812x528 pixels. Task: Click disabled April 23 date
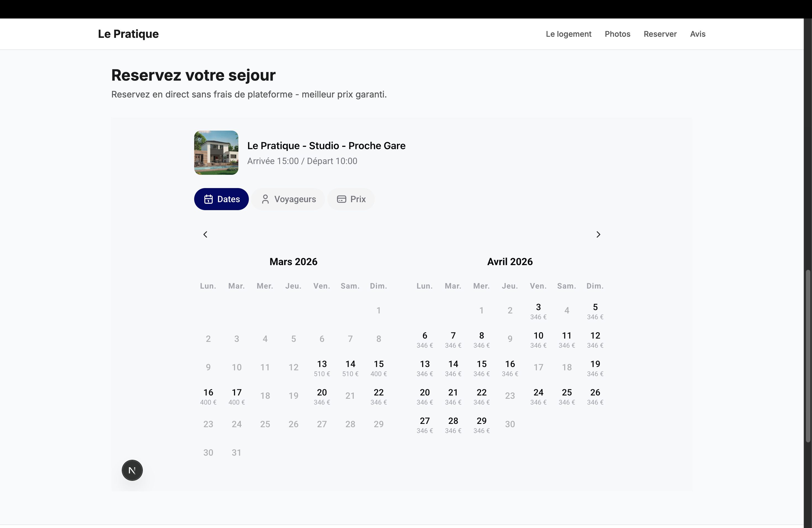510,396
